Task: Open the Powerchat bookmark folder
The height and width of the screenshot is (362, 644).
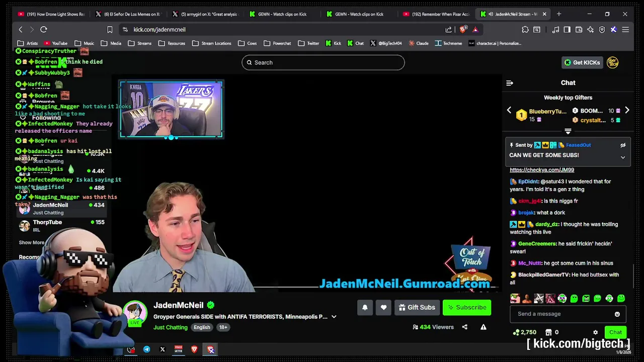Action: [277, 43]
